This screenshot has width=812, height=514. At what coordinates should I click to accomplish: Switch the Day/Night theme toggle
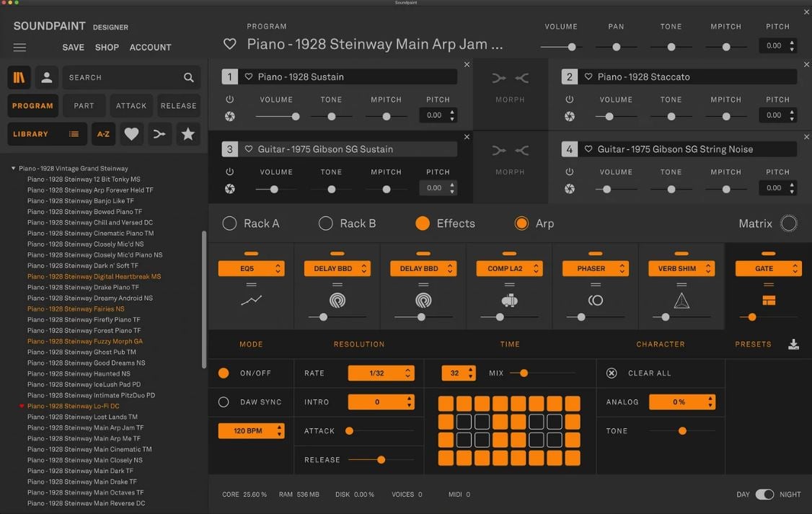[x=764, y=495]
